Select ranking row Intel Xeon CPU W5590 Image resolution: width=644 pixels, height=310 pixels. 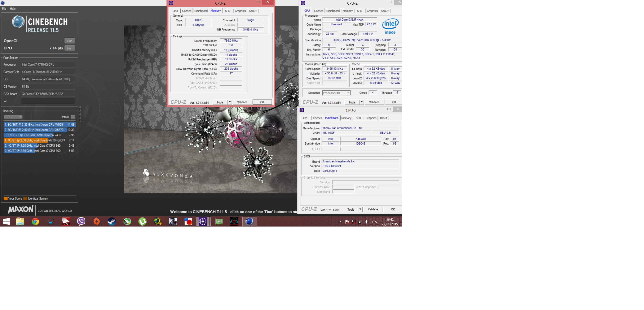pos(40,124)
